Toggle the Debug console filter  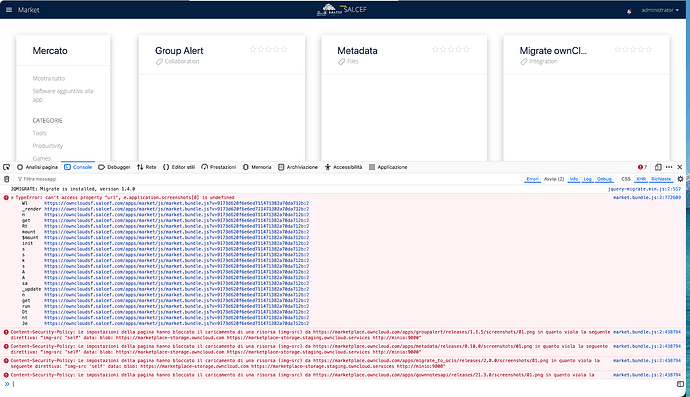coord(604,179)
